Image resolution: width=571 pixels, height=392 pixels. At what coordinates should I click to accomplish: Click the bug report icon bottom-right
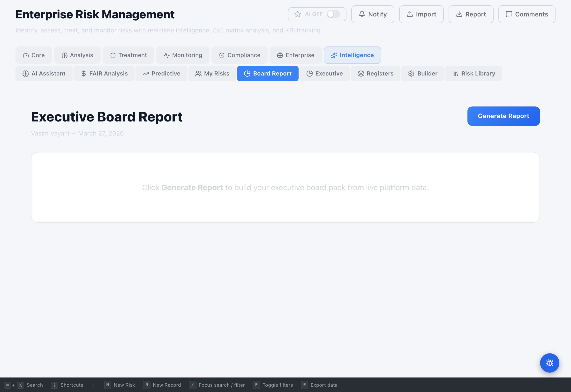(550, 363)
